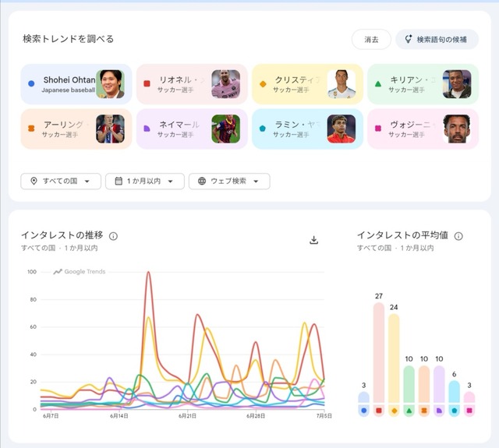
Task: Click teal pentagon marker on ラミン card
Action: coord(262,129)
